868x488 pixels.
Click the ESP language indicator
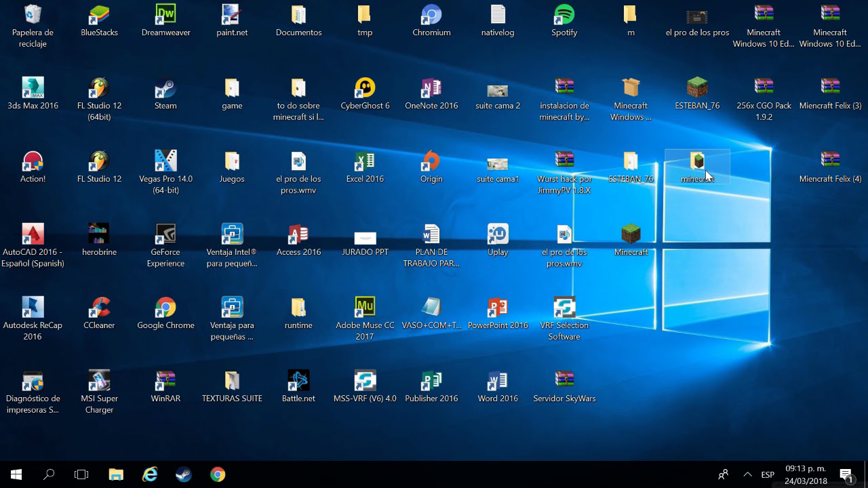(768, 474)
